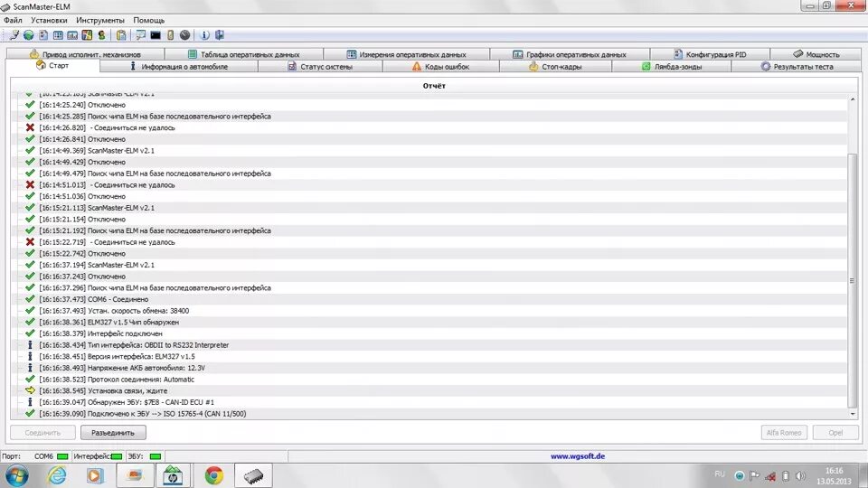The height and width of the screenshot is (488, 868).
Task: Click the bar chart toolbar icon
Action: [72, 35]
